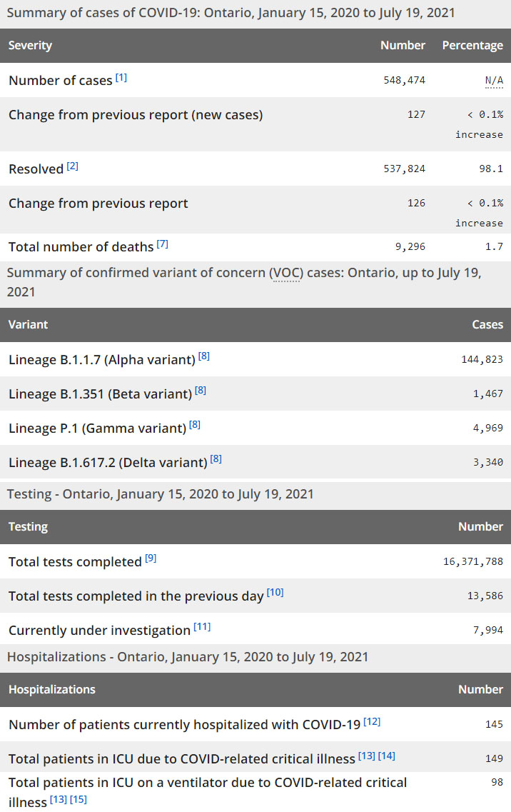Follow footnote 8 next to the Delta variant

(x=216, y=459)
